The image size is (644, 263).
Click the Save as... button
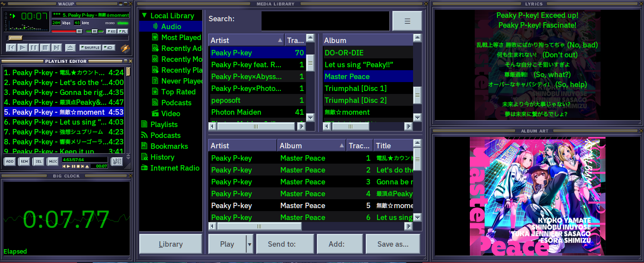tap(393, 244)
